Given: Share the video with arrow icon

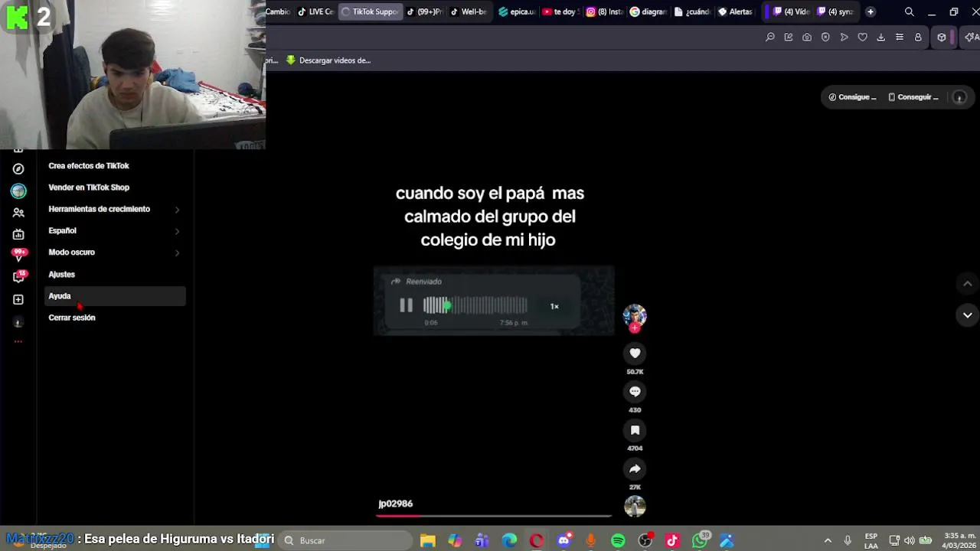Looking at the screenshot, I should coord(635,468).
